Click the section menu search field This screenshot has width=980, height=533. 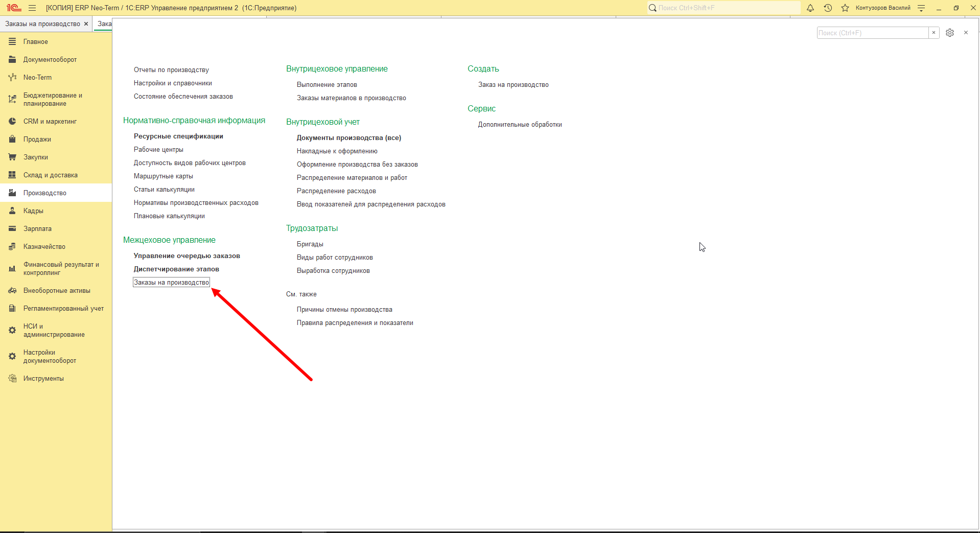tap(873, 33)
